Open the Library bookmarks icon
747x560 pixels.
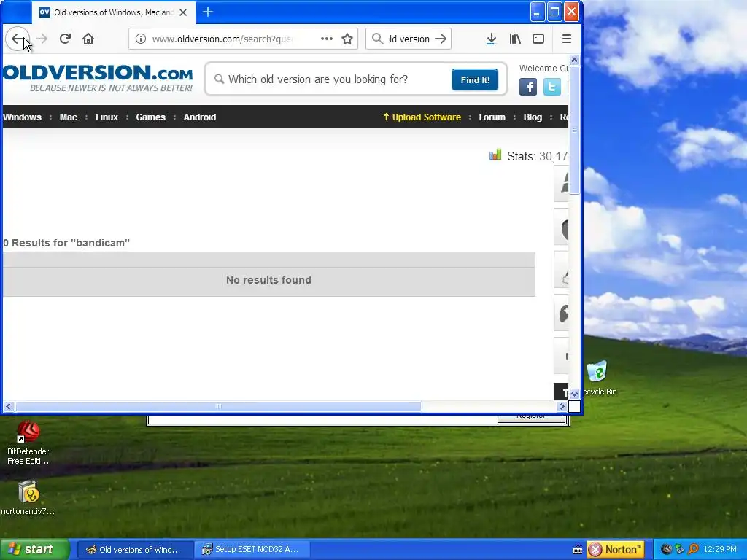pos(515,39)
